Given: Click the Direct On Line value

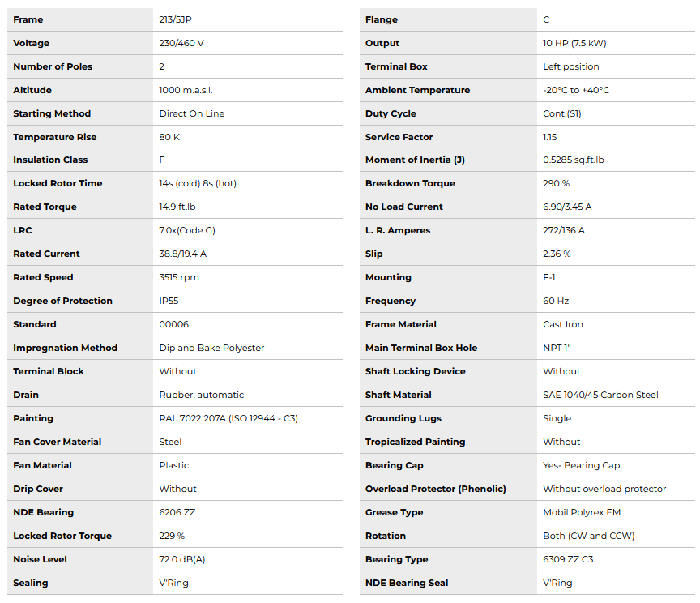Looking at the screenshot, I should [192, 113].
